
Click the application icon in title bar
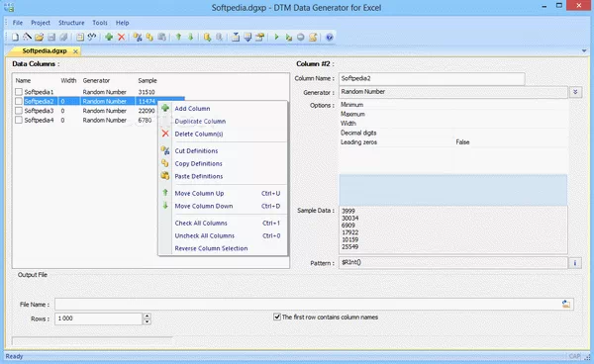9,7
